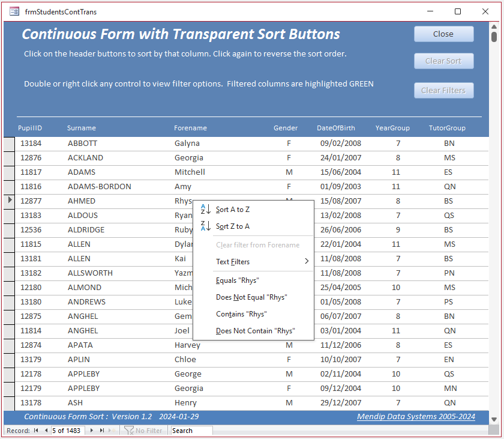The height and width of the screenshot is (439, 504).
Task: Click surname cell ADAMS-BORDON
Action: (x=100, y=187)
